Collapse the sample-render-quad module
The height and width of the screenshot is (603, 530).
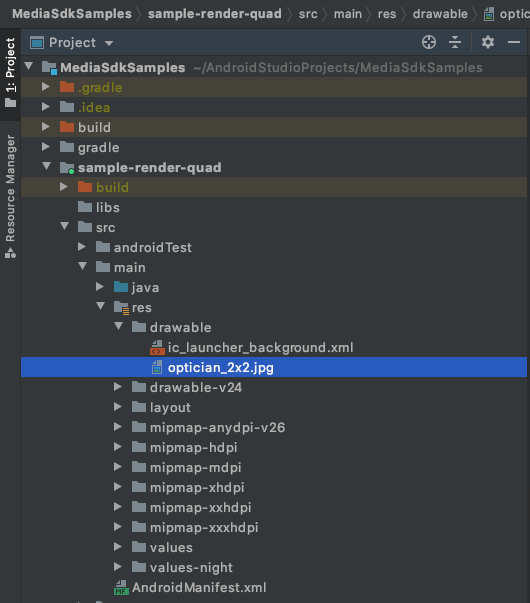pos(47,167)
